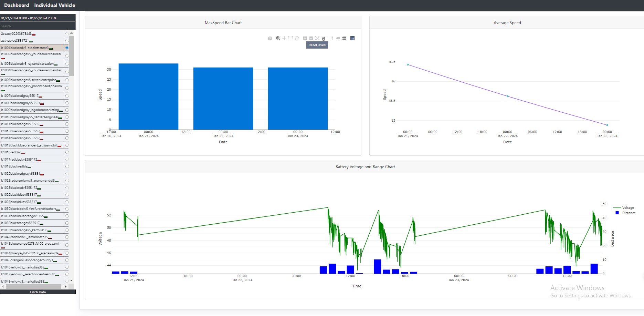Select radio button for b1046yellowv5_mariodias355
This screenshot has height=316, width=644.
67,267
